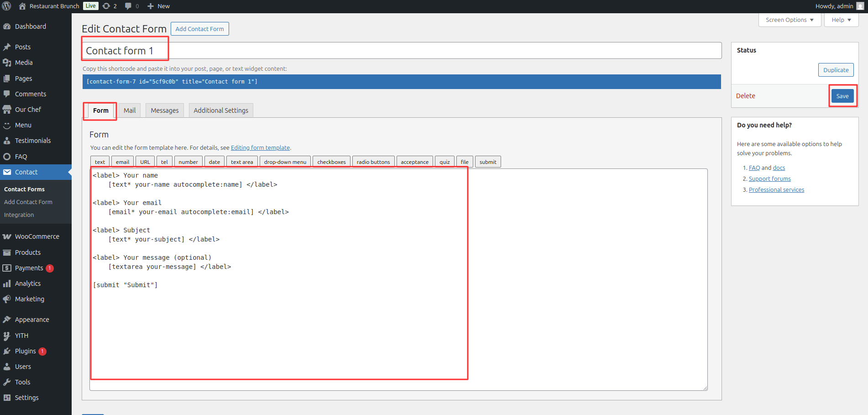Viewport: 868px width, 415px height.
Task: Click the Add Contact Form button in the heading
Action: [x=199, y=29]
